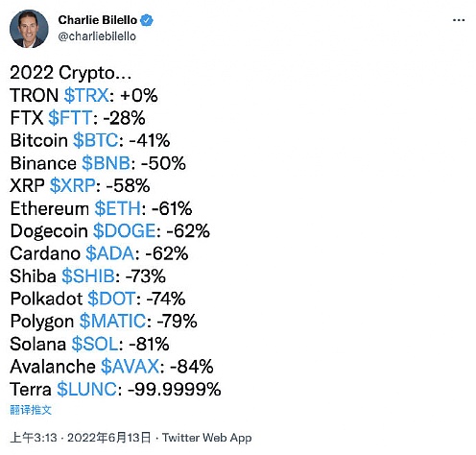Screen dimensions: 476x455
Task: Open the $ADA cashtag
Action: point(110,253)
